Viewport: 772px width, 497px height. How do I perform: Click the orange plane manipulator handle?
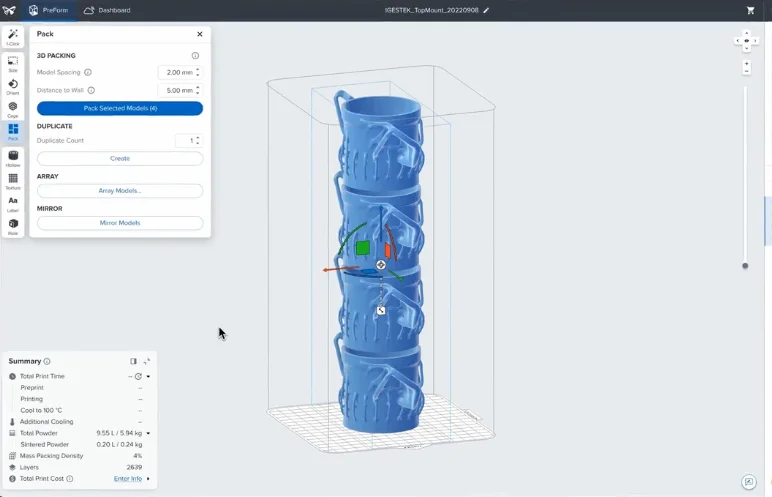click(x=388, y=251)
